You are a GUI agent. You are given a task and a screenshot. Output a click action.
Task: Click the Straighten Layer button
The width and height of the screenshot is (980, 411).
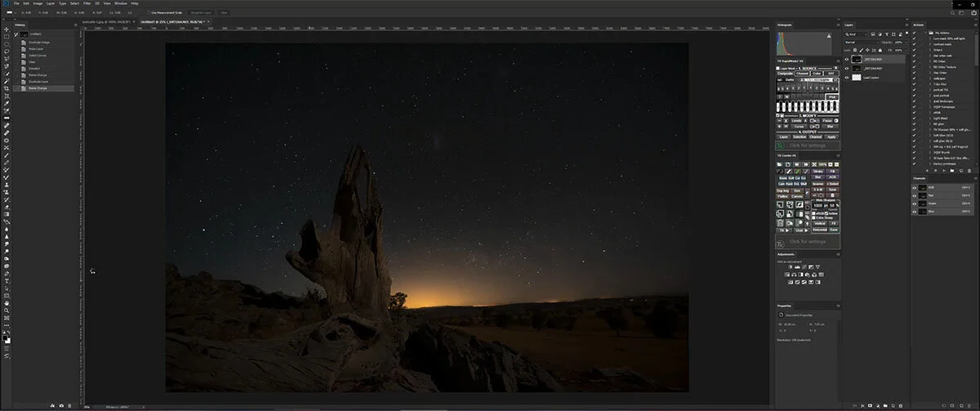coord(201,12)
